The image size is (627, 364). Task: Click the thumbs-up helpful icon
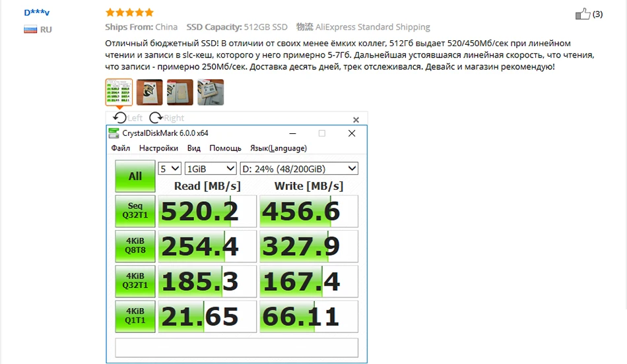click(583, 14)
